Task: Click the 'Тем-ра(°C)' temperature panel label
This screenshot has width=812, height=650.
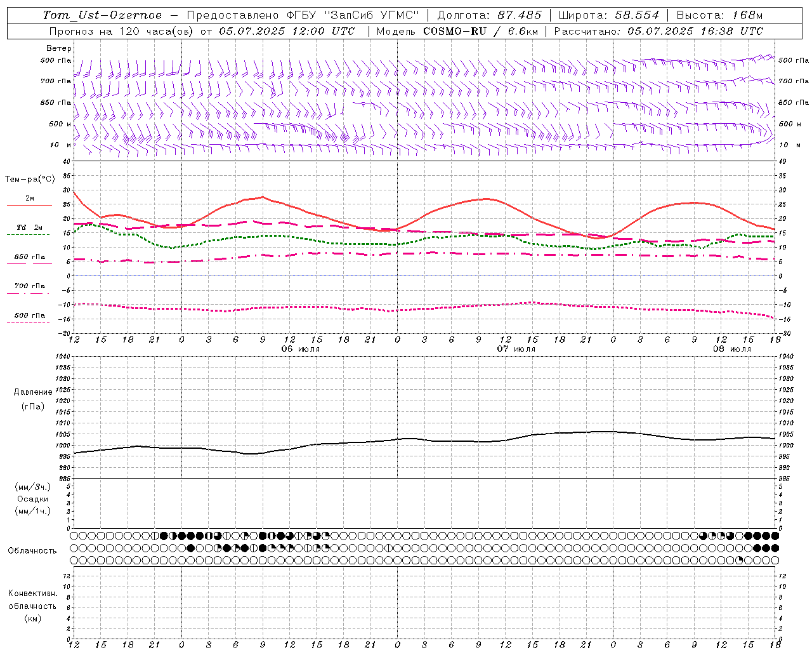Action: 30,180
